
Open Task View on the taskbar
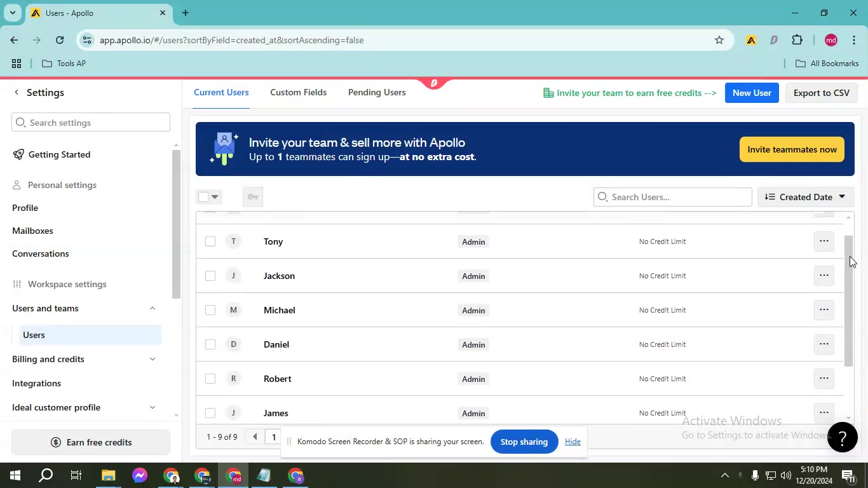(76, 475)
